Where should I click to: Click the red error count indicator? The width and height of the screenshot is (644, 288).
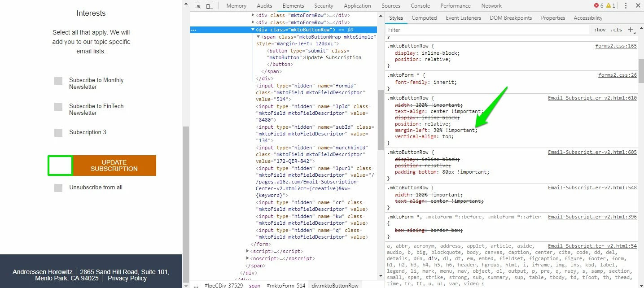coord(599,6)
